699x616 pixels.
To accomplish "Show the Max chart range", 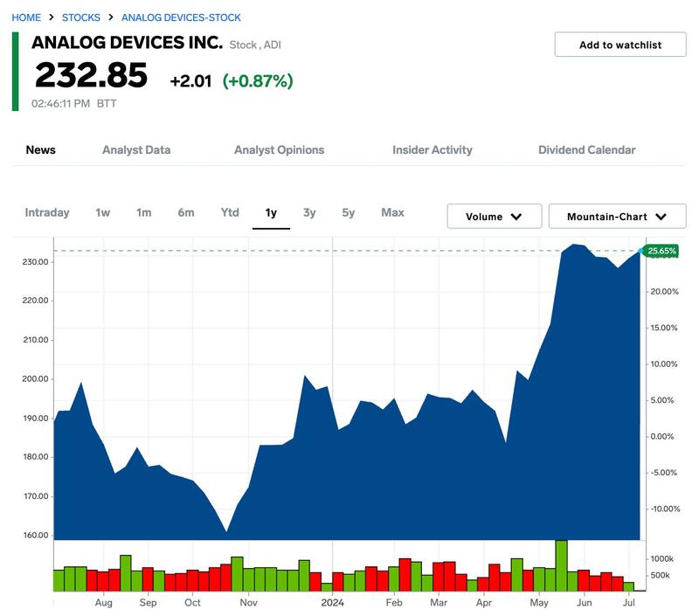I will [x=392, y=212].
